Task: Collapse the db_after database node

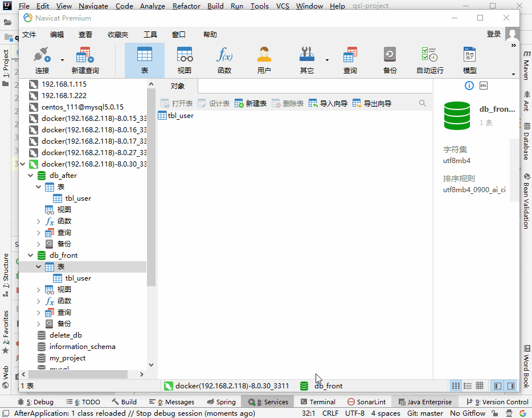Action: click(31, 176)
